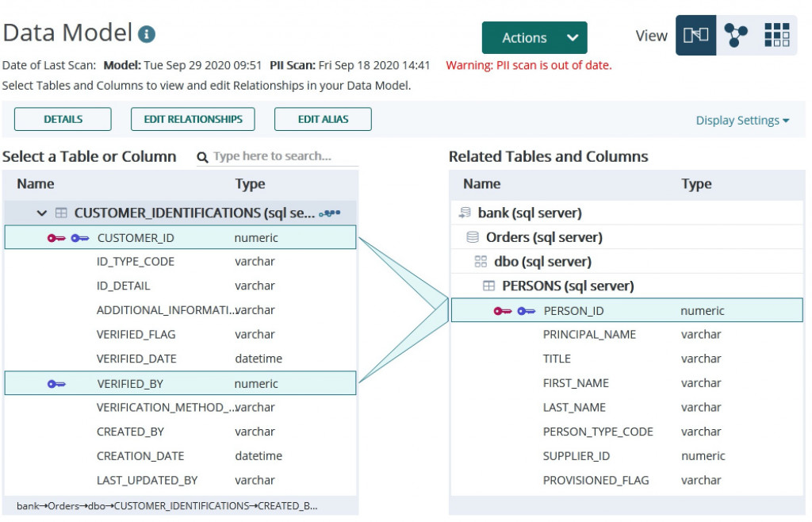This screenshot has height=522, width=812.
Task: Collapse the CUSTOMER_IDENTIFICATIONS table
Action: pos(42,213)
